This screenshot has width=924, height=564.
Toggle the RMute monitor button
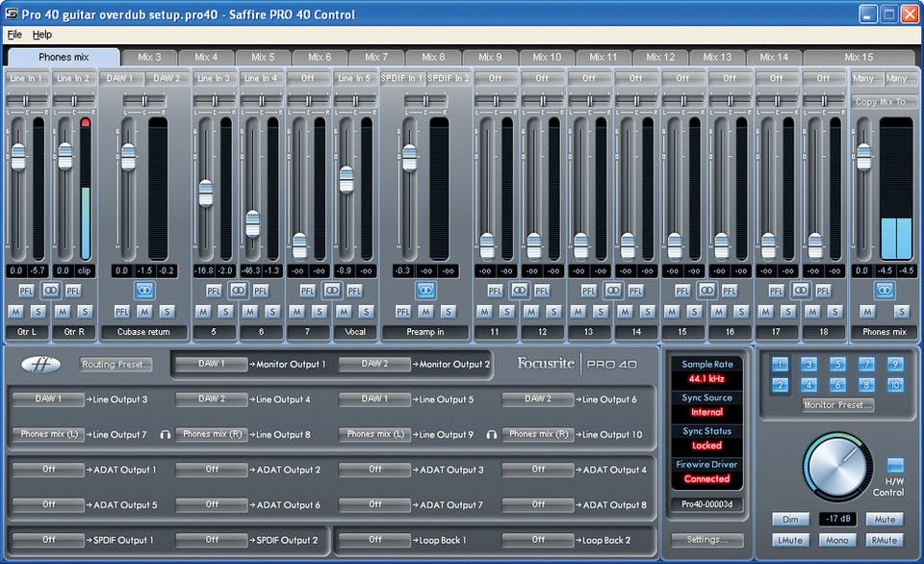click(x=884, y=540)
